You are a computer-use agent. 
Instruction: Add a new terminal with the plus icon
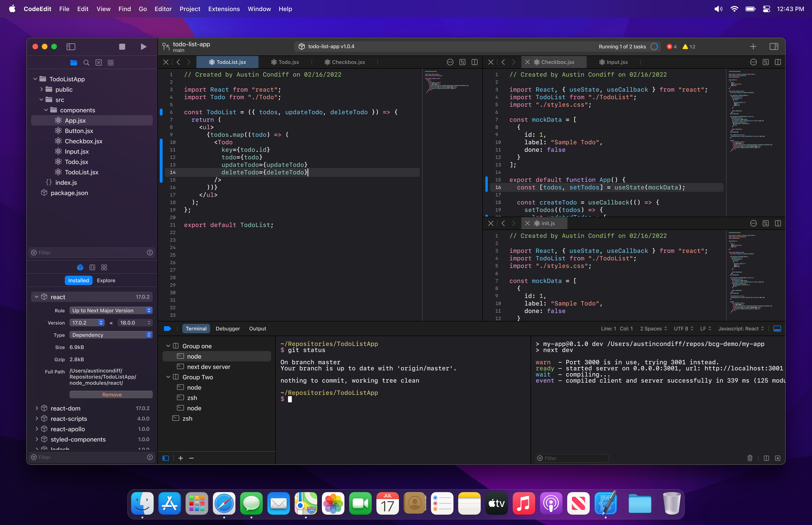[181, 458]
